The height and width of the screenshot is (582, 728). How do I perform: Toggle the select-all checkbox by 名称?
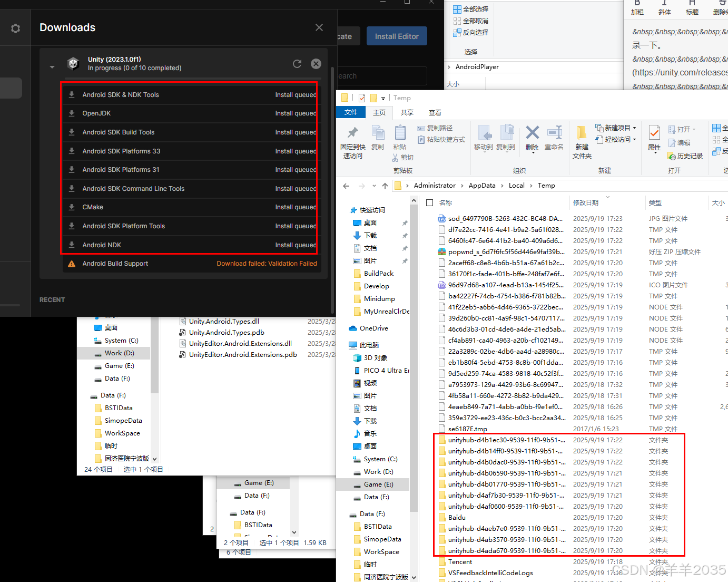429,203
